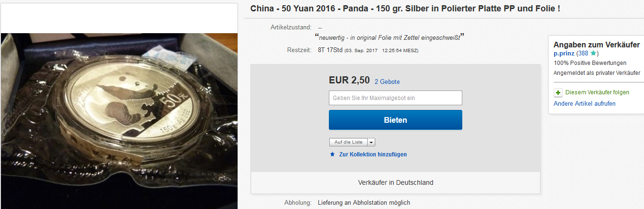Viewport: 644px width, 209px height.
Task: Click the 'EUR 2,50' current price
Action: tap(349, 81)
